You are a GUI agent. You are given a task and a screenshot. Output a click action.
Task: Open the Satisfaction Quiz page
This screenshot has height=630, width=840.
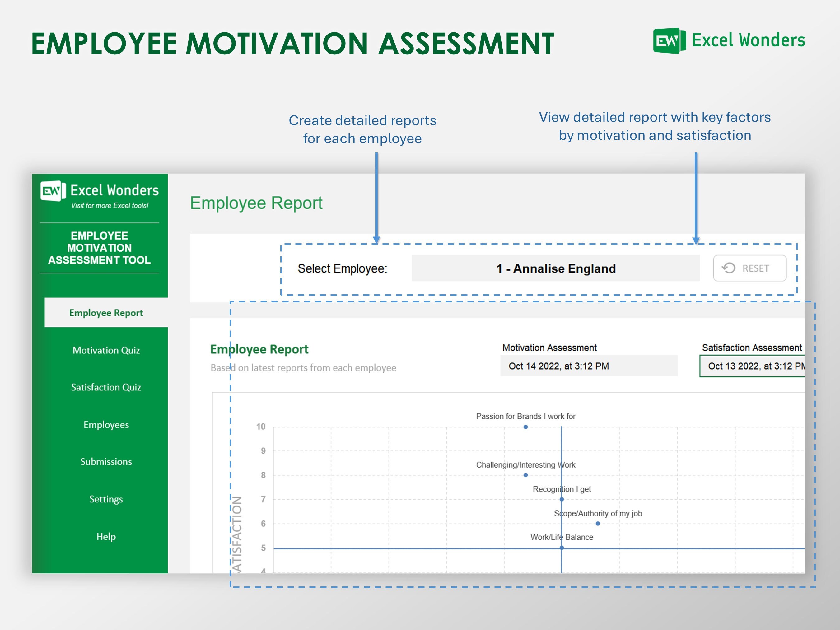[106, 387]
